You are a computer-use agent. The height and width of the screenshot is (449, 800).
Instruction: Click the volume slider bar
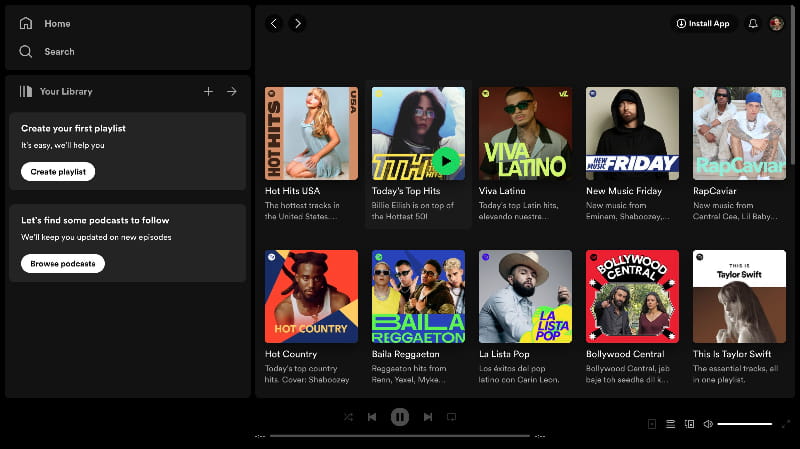(x=744, y=424)
